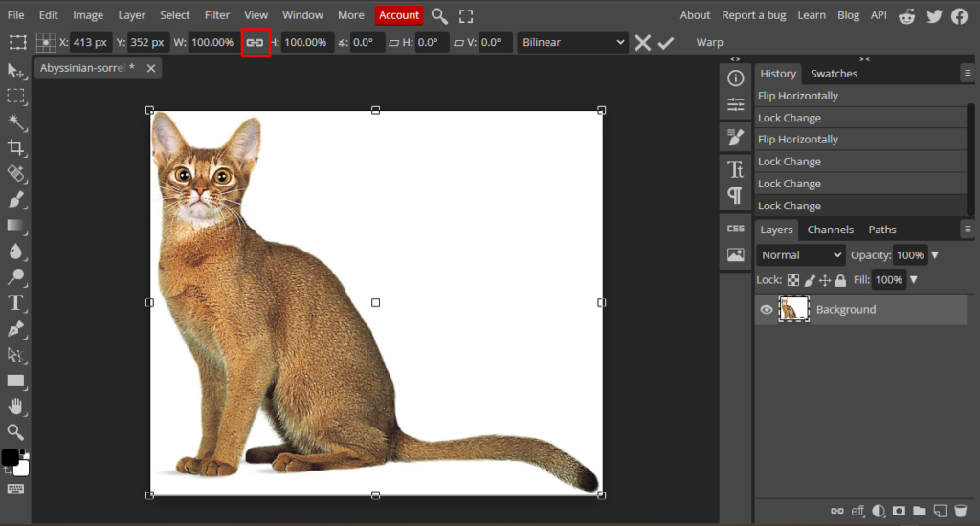
Task: Open the on-screen keyboard icon
Action: click(15, 489)
